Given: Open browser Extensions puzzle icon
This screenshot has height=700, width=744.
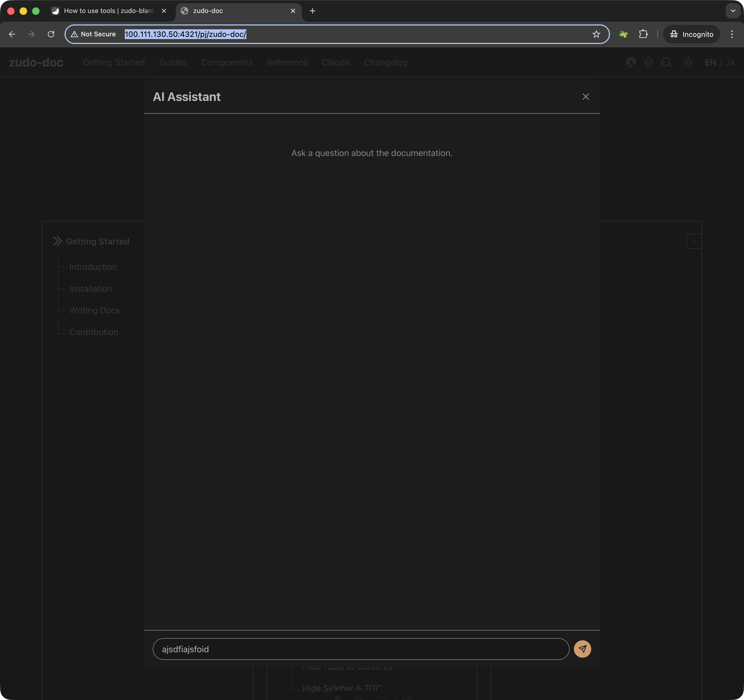Looking at the screenshot, I should click(x=643, y=34).
